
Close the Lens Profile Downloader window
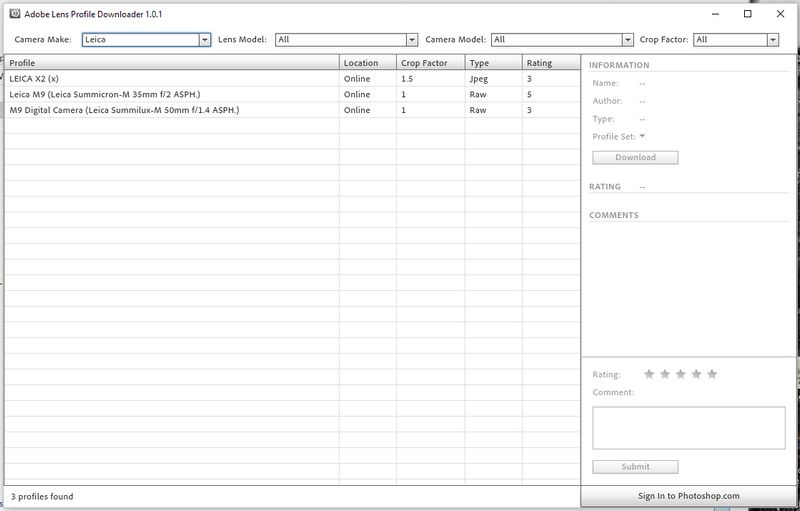(780, 14)
